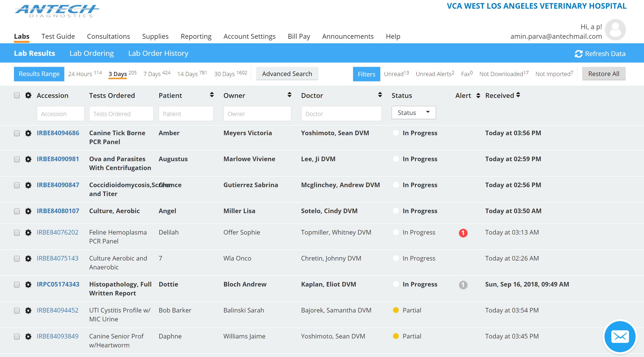
Task: Open the blue envelope message button
Action: pos(620,337)
